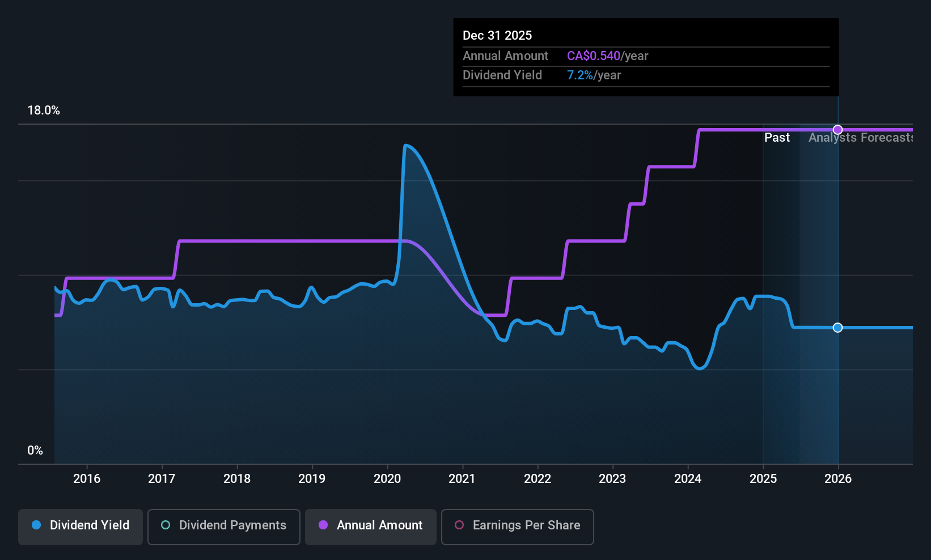The width and height of the screenshot is (931, 560).
Task: Click the teal Dividend Payments circle icon
Action: point(165,525)
